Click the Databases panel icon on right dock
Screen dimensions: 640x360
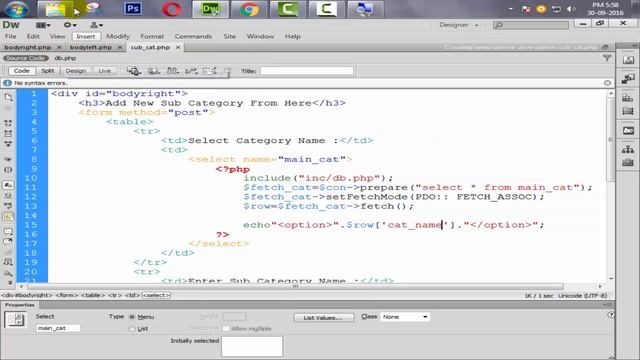click(628, 98)
